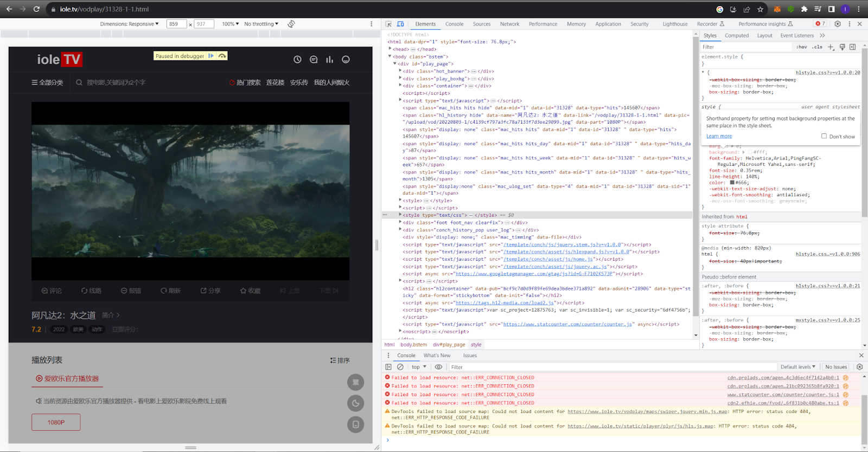This screenshot has height=452, width=868.
Task: Open the Lighthouse tab
Action: pos(675,24)
